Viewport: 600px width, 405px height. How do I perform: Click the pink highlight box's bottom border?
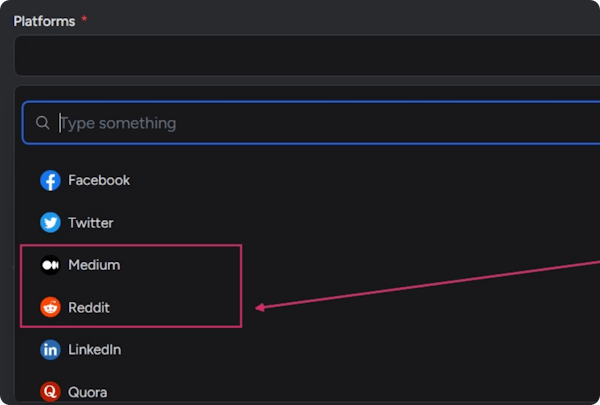(x=130, y=326)
